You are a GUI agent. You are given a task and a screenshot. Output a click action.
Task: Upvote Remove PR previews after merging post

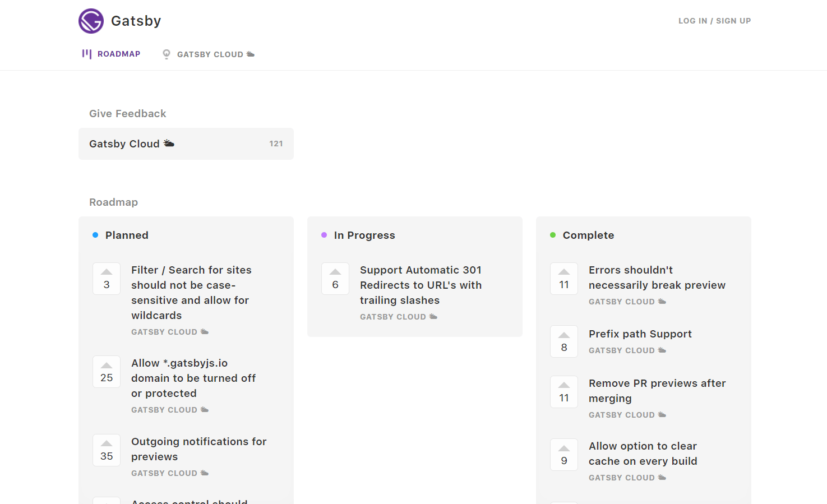(x=564, y=392)
